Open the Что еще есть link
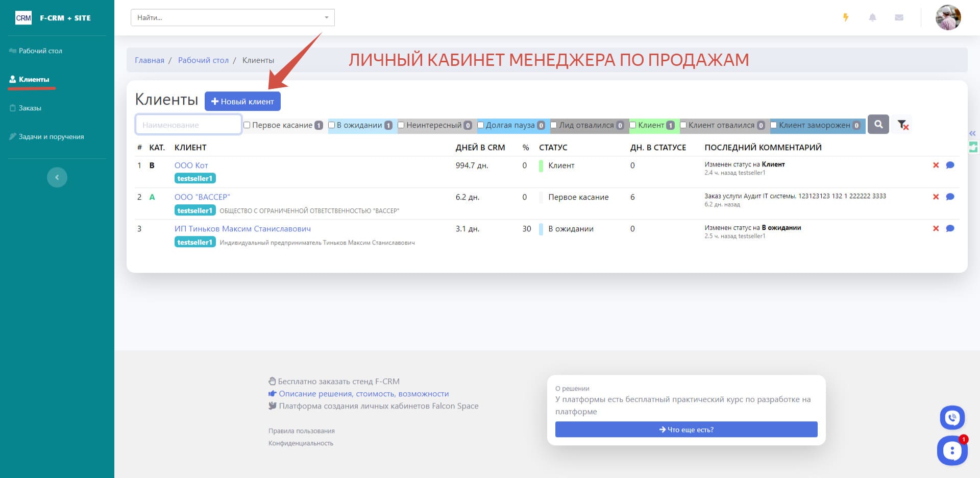 [x=686, y=429]
